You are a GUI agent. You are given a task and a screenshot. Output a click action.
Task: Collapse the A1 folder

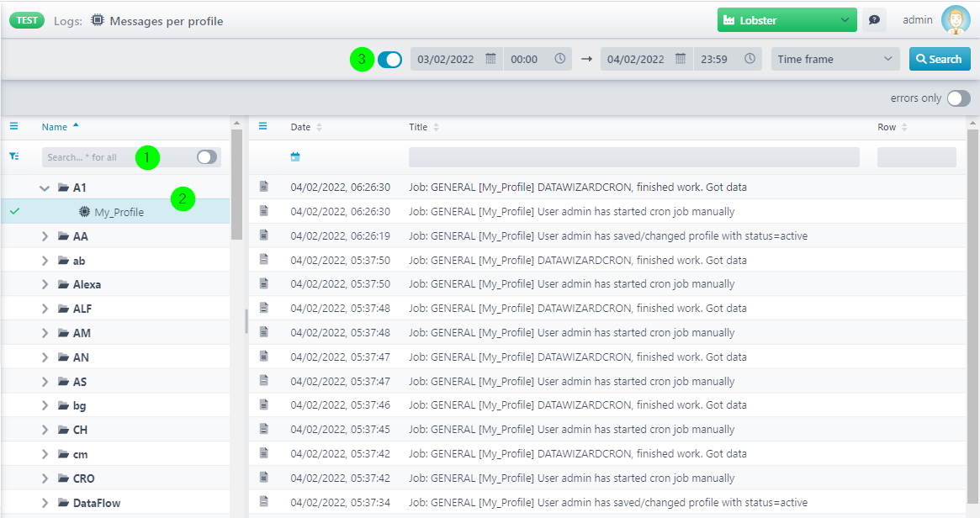point(45,188)
